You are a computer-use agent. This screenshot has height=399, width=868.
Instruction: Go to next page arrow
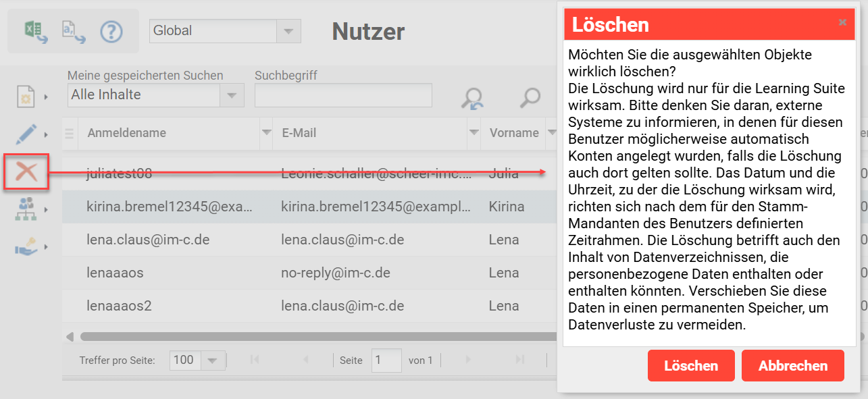(x=467, y=360)
